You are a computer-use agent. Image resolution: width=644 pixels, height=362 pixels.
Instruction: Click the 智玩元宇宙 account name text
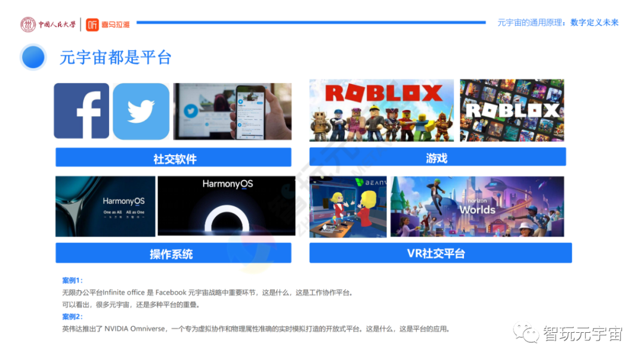pos(583,333)
